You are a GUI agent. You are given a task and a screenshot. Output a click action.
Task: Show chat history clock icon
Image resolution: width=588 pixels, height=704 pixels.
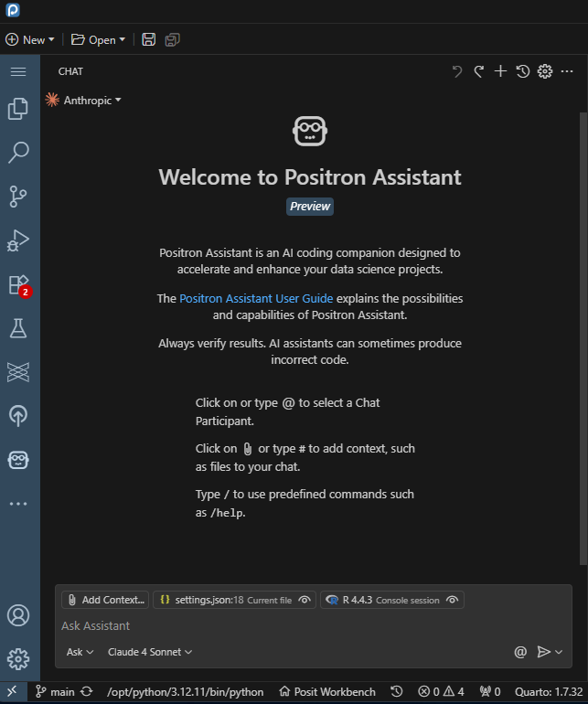pyautogui.click(x=523, y=71)
